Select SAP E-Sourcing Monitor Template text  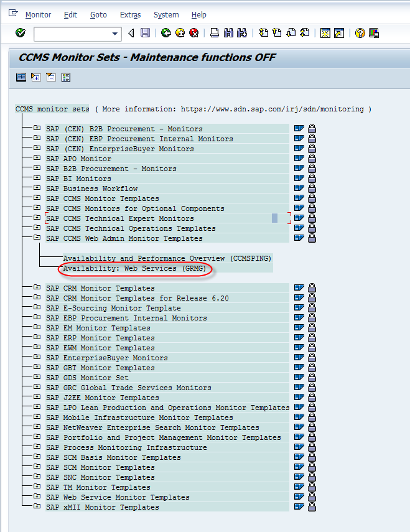click(113, 308)
